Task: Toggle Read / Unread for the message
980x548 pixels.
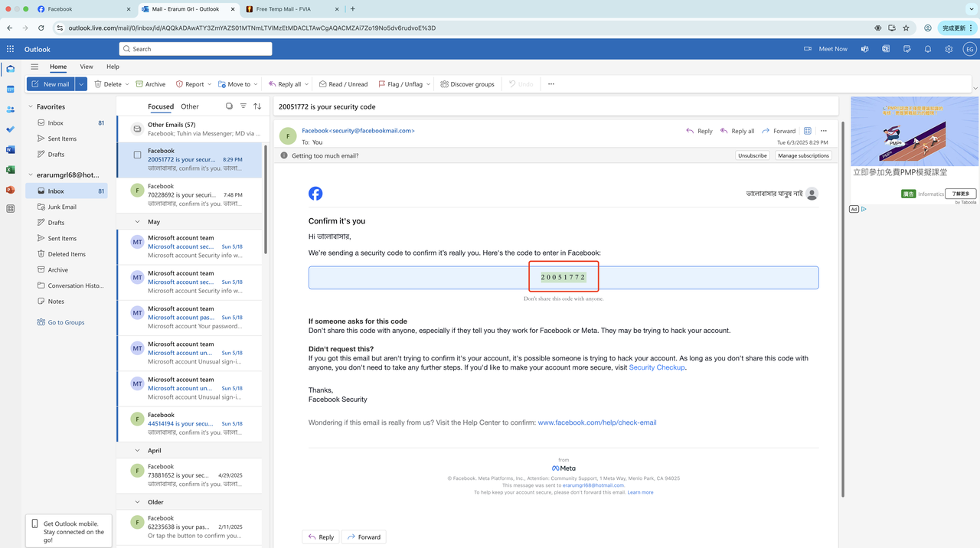Action: 343,84
